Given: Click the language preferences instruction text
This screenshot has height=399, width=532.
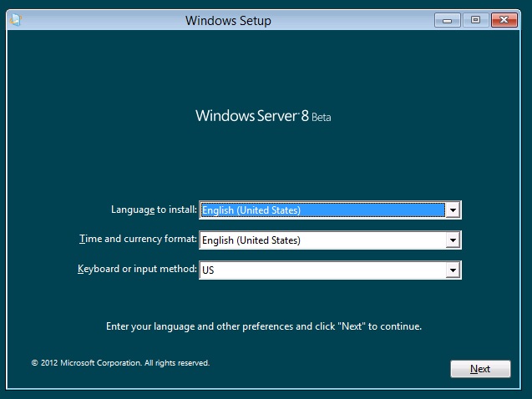Looking at the screenshot, I should click(x=264, y=326).
